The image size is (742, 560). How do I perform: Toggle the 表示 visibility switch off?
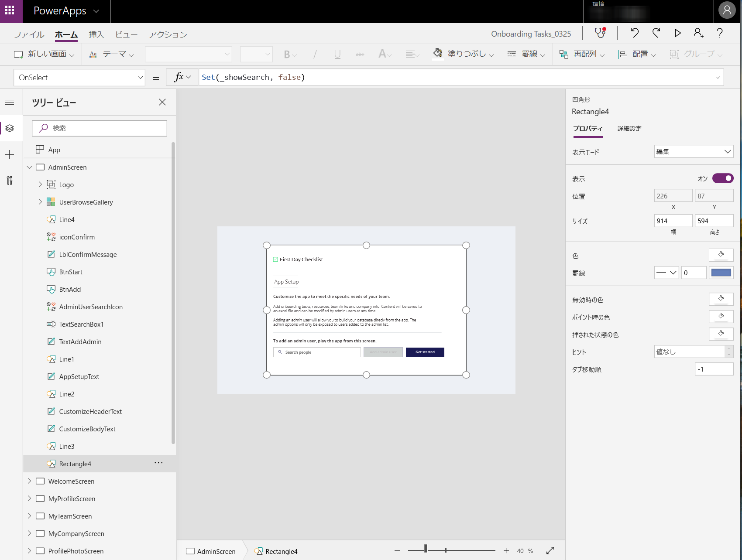point(723,178)
